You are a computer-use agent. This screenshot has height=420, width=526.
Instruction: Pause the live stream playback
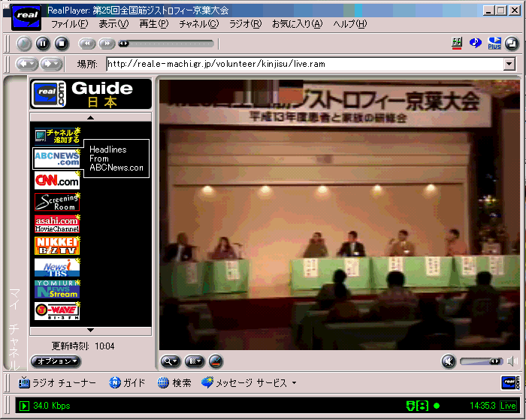42,44
